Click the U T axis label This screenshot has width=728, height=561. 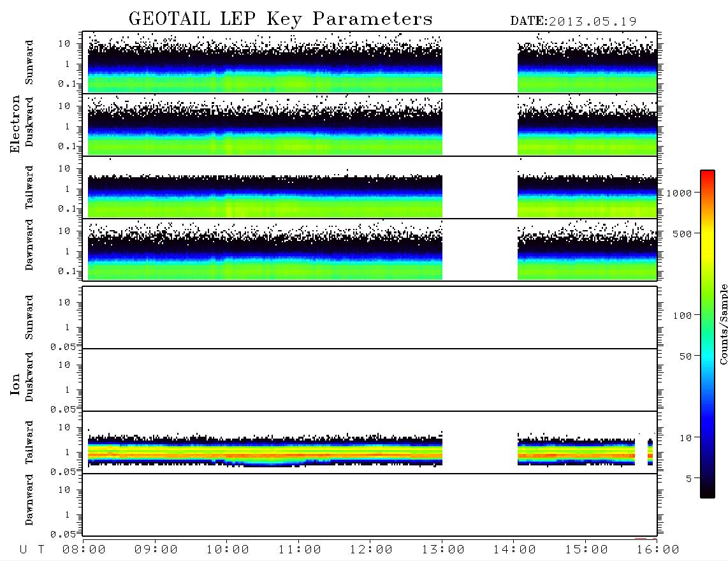tap(33, 550)
